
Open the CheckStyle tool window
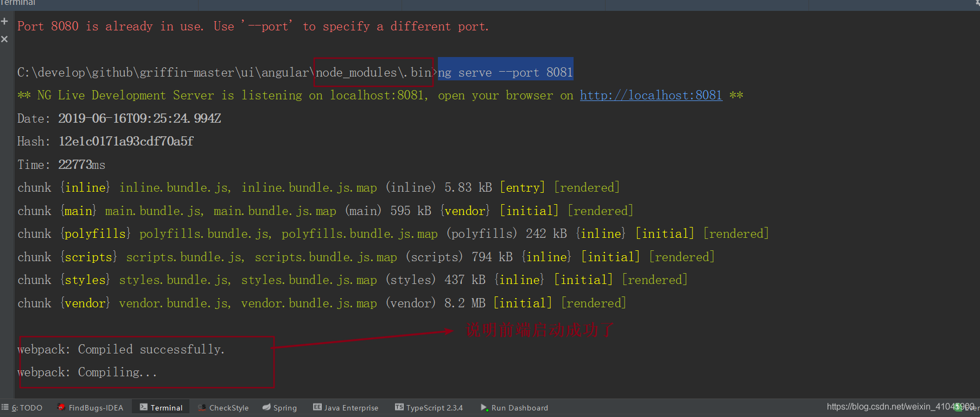pyautogui.click(x=223, y=408)
